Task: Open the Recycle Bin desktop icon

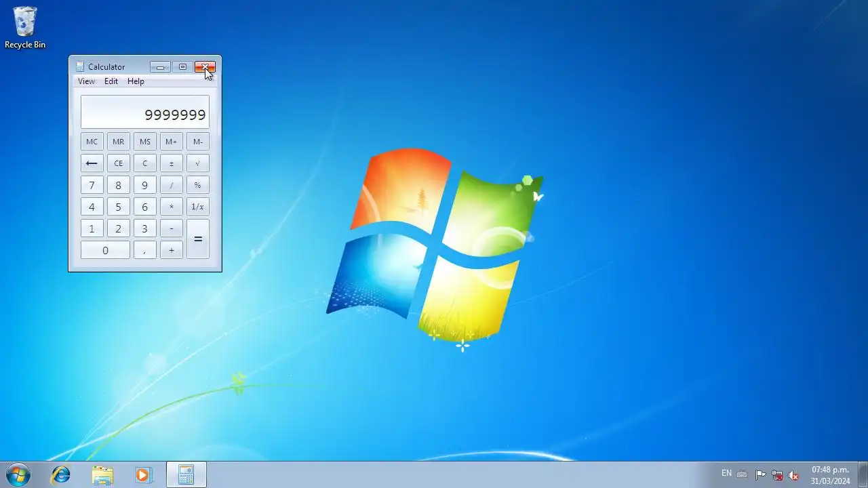Action: point(25,28)
